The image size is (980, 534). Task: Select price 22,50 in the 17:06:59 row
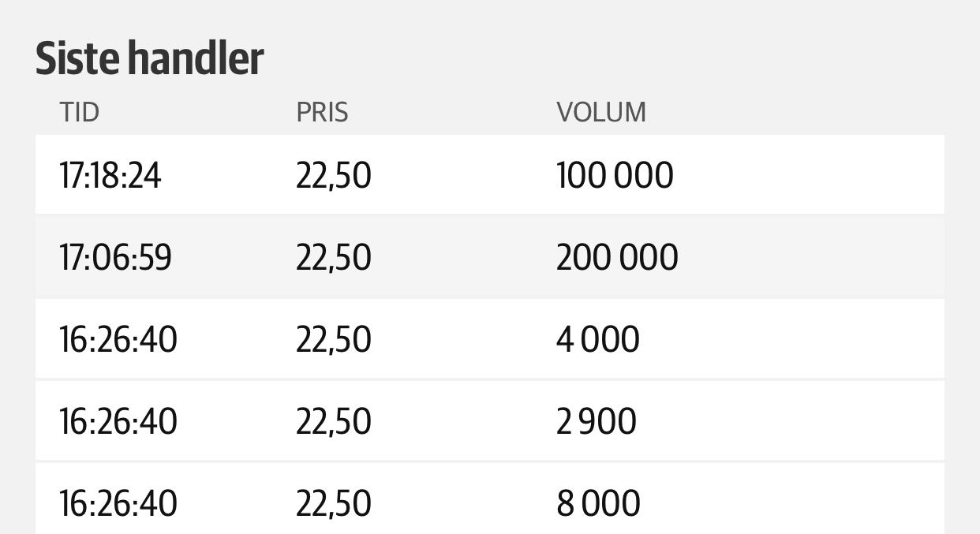pos(334,257)
